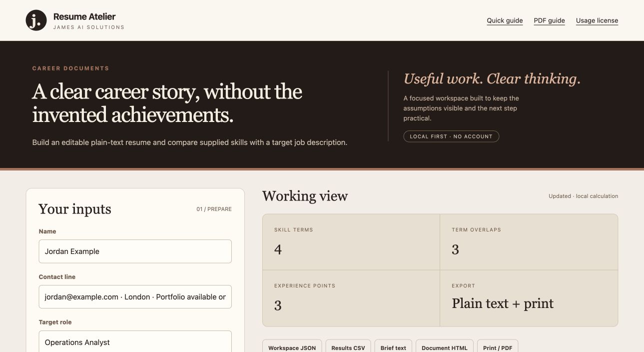Click the Resume Atelier title text
The image size is (644, 352).
tap(84, 17)
